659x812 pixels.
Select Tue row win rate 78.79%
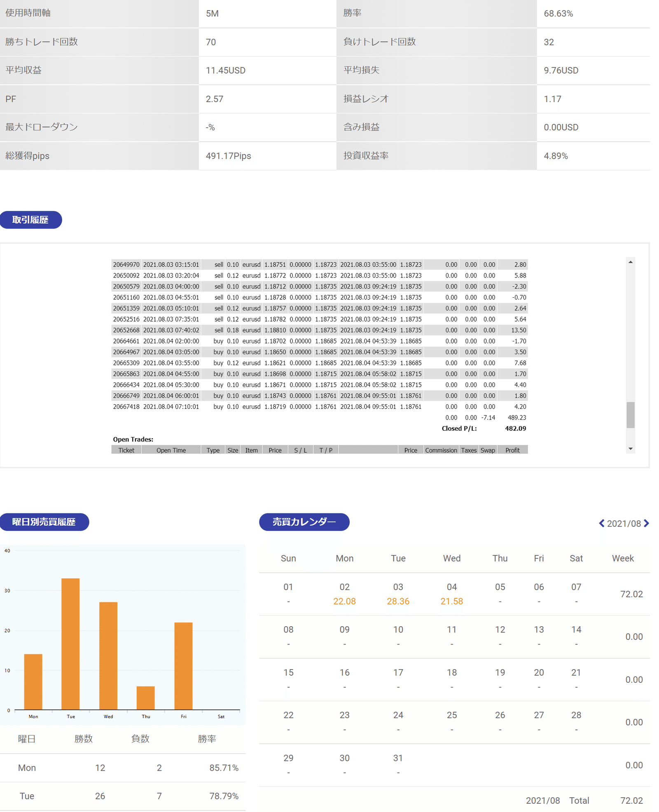(x=224, y=796)
